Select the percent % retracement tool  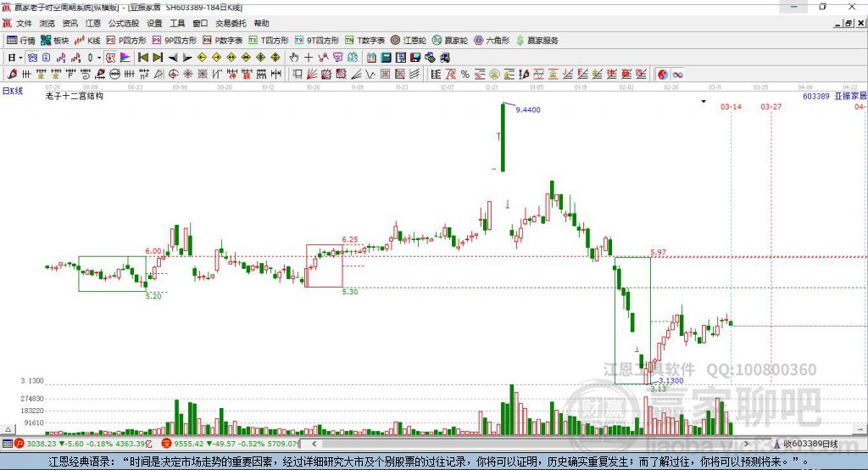(x=465, y=75)
